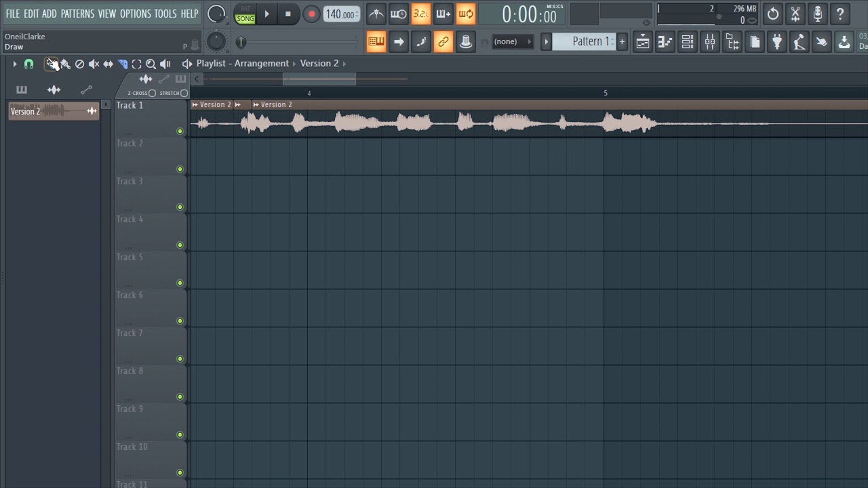Mute Track 5 green light
This screenshot has width=868, height=488.
(x=180, y=283)
